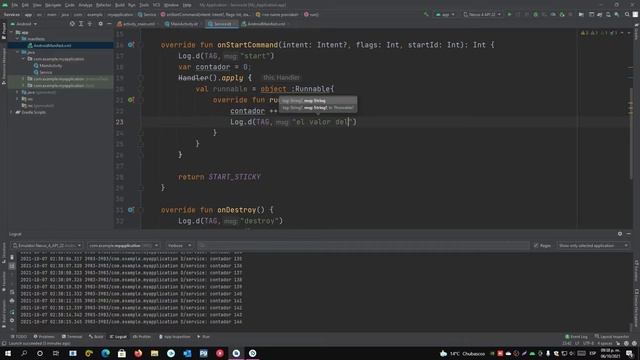Image resolution: width=640 pixels, height=360 pixels.
Task: Select Service class in project tree
Action: click(x=46, y=72)
